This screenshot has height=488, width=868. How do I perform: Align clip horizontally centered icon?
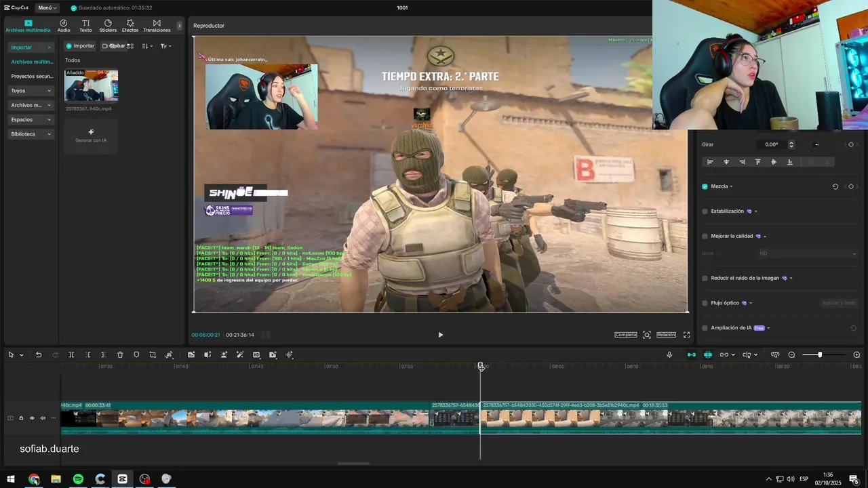click(726, 162)
